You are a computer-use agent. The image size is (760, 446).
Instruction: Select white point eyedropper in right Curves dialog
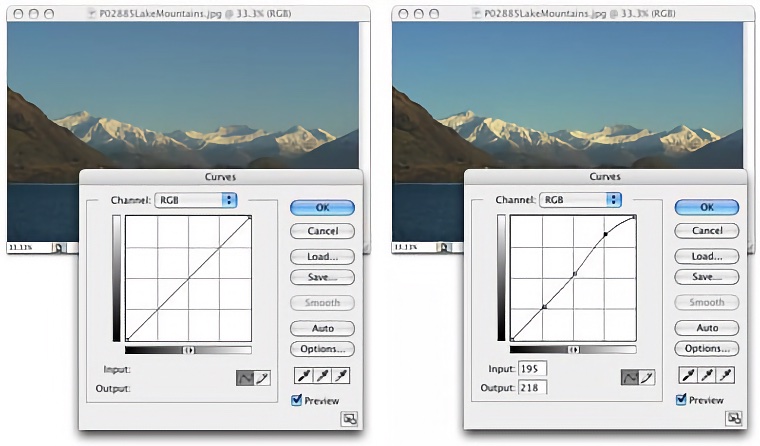[x=728, y=376]
